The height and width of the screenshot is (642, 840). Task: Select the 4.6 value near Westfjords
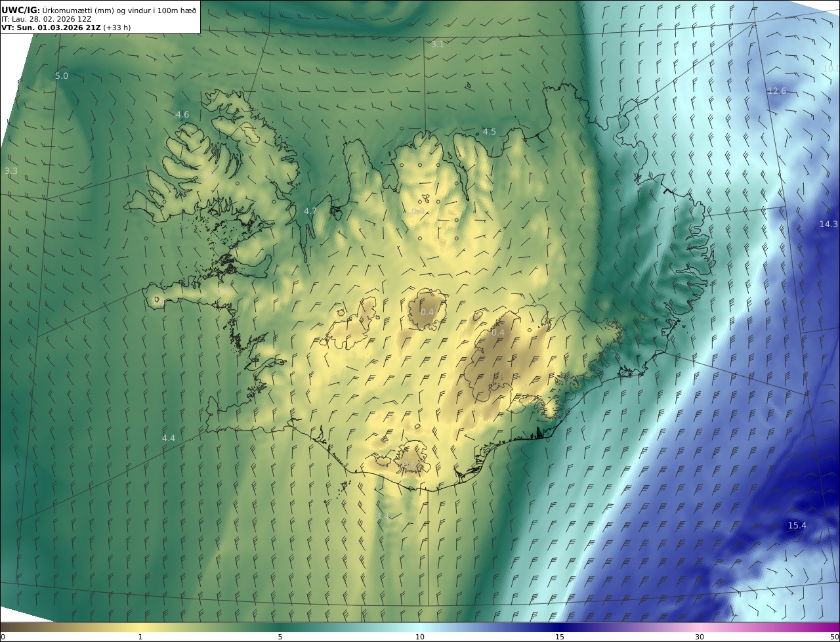182,115
